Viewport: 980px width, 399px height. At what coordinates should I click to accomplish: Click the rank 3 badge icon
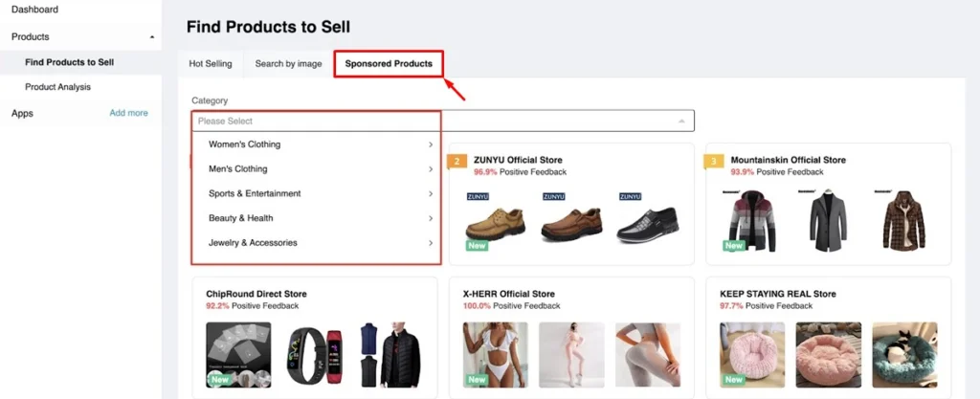coord(713,161)
